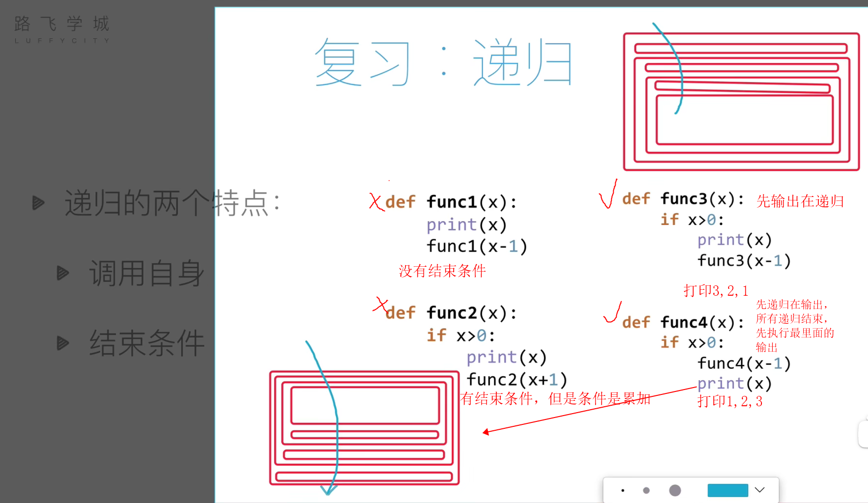Click the code line def func3(x):
Viewport: 868px width, 503px height.
click(683, 199)
